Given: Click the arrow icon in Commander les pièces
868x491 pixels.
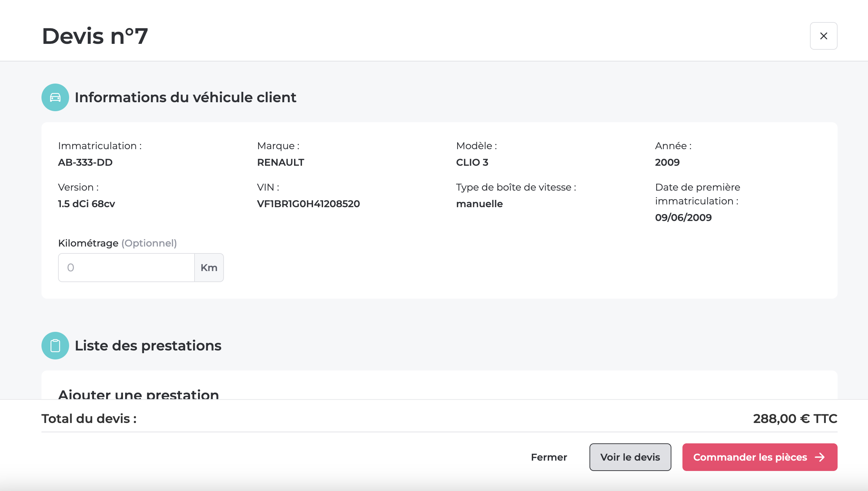Looking at the screenshot, I should point(820,457).
